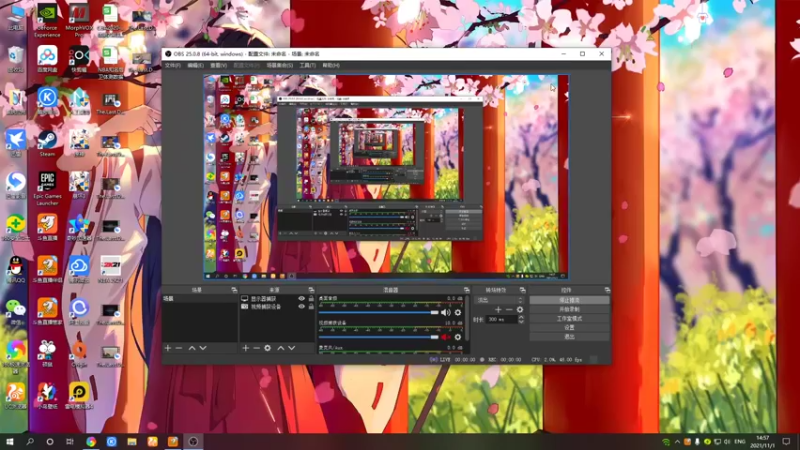Move source up arrow in Sources panel
Screen dimensions: 800x450
pos(281,348)
